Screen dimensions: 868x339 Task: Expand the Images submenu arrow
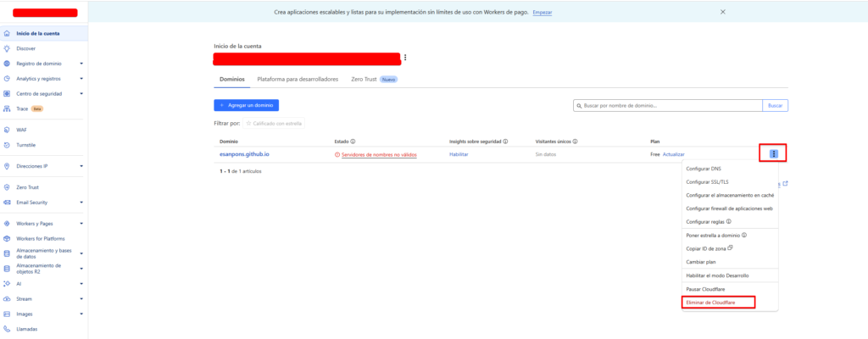click(81, 314)
